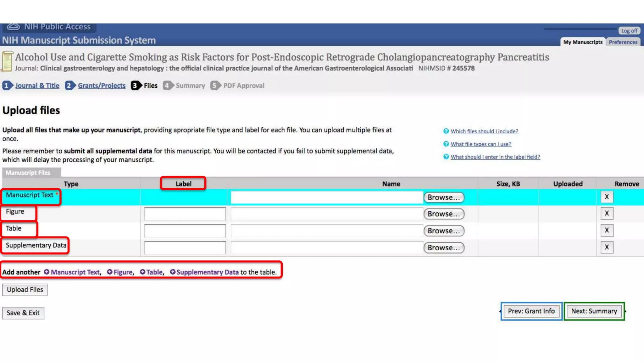Click the help icon for What file types
Viewport: 644px width, 362px height.
[446, 144]
